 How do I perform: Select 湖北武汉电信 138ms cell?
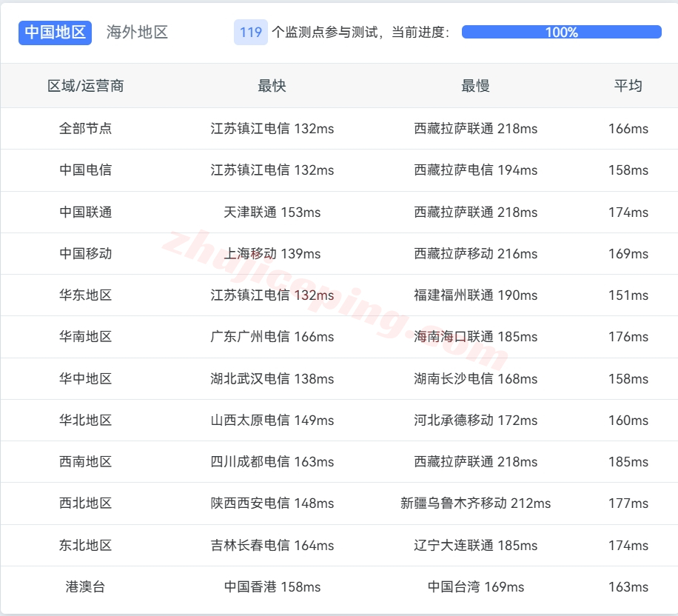pos(272,378)
